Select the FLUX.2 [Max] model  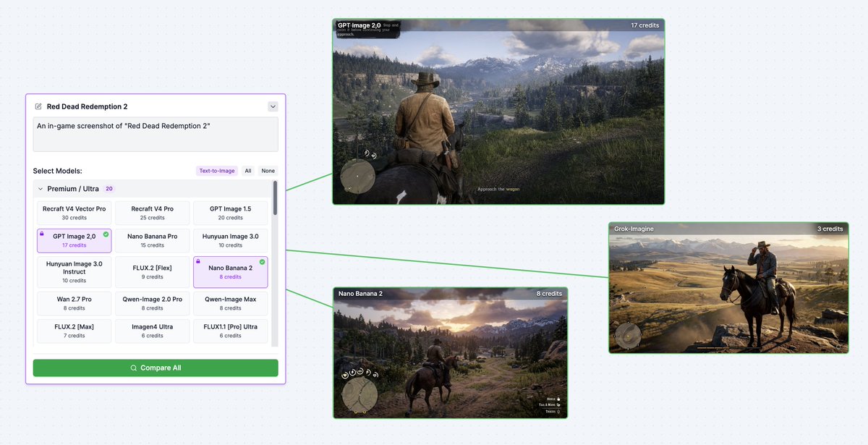pyautogui.click(x=74, y=331)
